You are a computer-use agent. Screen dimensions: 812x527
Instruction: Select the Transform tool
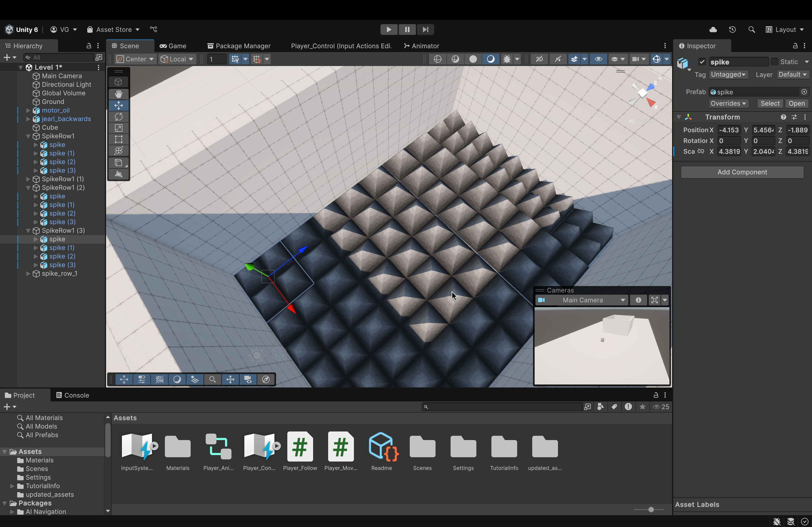(x=118, y=150)
